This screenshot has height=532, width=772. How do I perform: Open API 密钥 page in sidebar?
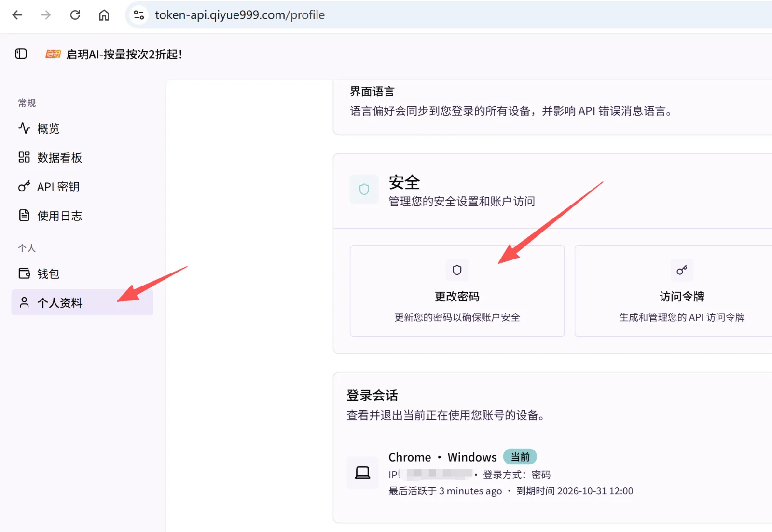82,187
